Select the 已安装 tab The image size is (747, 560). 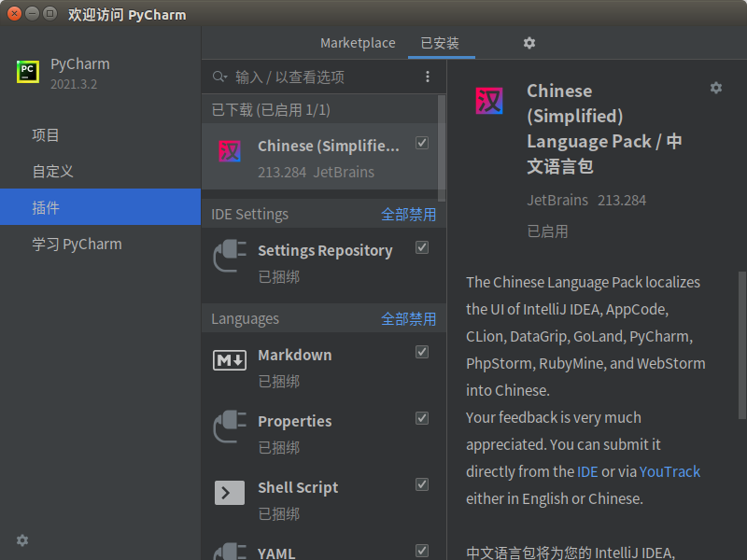click(x=440, y=43)
